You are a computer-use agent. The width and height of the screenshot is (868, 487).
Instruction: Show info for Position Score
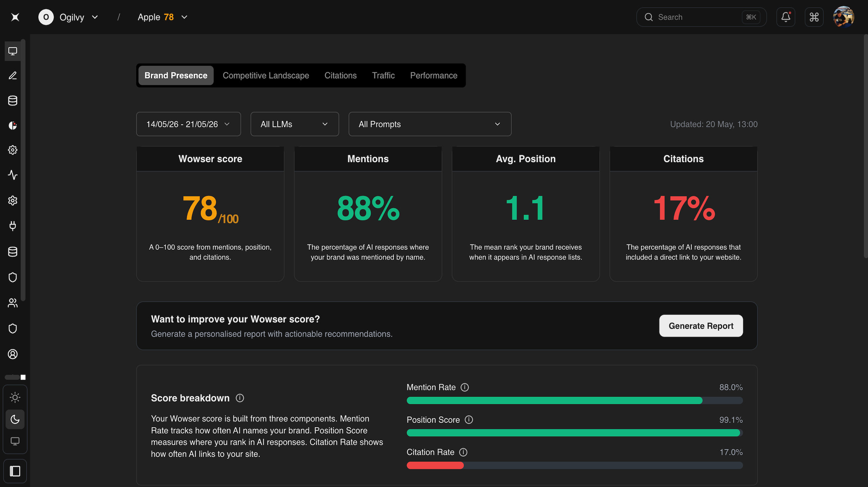[469, 420]
